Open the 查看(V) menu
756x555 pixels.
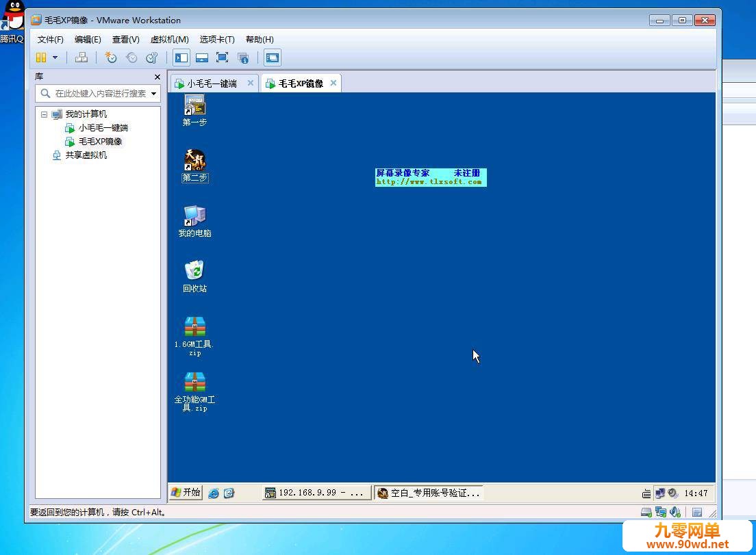tap(126, 40)
